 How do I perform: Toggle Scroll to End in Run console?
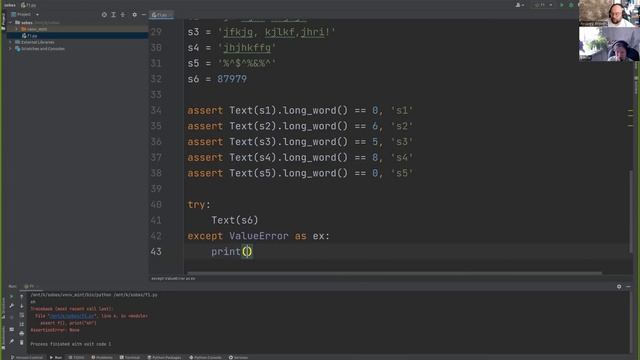(x=22, y=324)
